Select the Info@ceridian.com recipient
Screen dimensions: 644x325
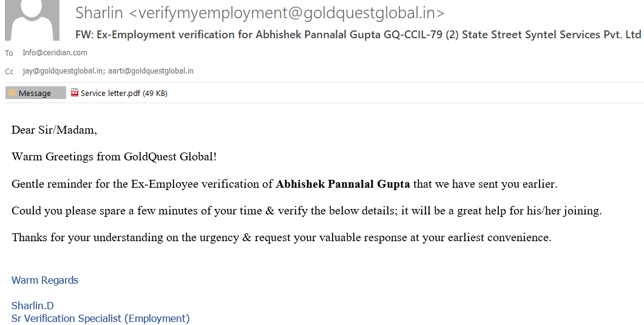55,53
